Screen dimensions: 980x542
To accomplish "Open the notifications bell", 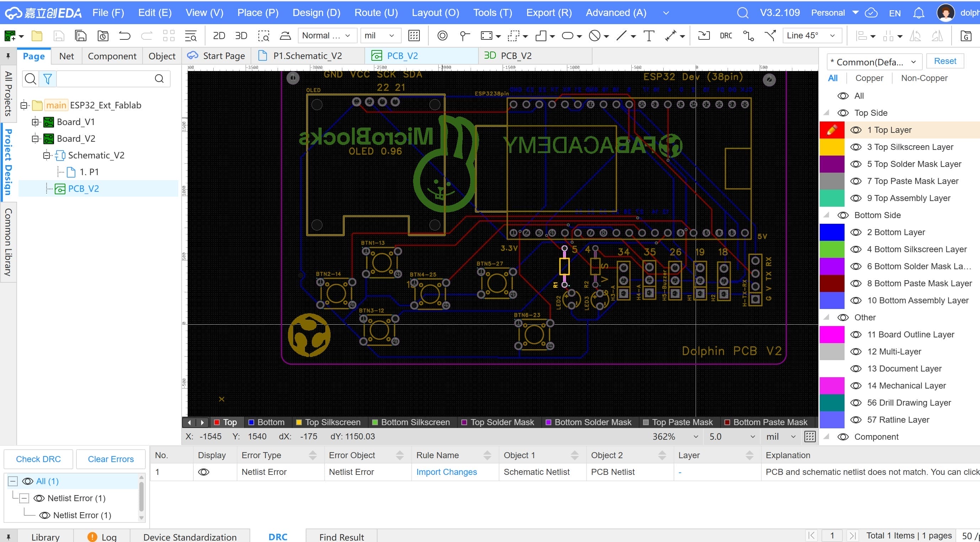I will click(x=919, y=13).
